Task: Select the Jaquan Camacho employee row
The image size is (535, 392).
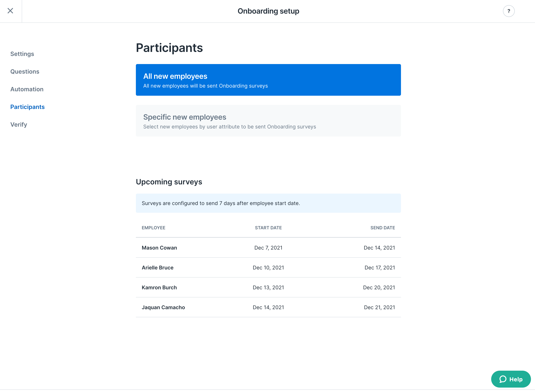Action: 268,307
